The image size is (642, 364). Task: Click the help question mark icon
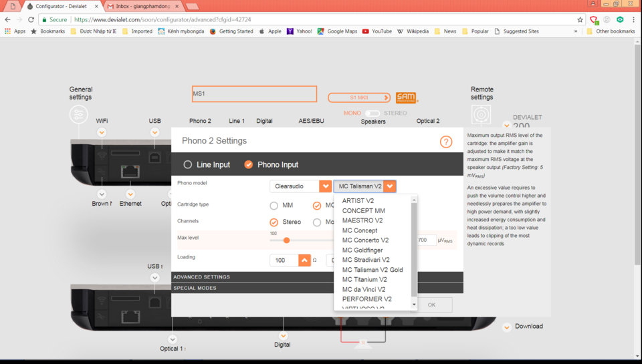coord(446,142)
